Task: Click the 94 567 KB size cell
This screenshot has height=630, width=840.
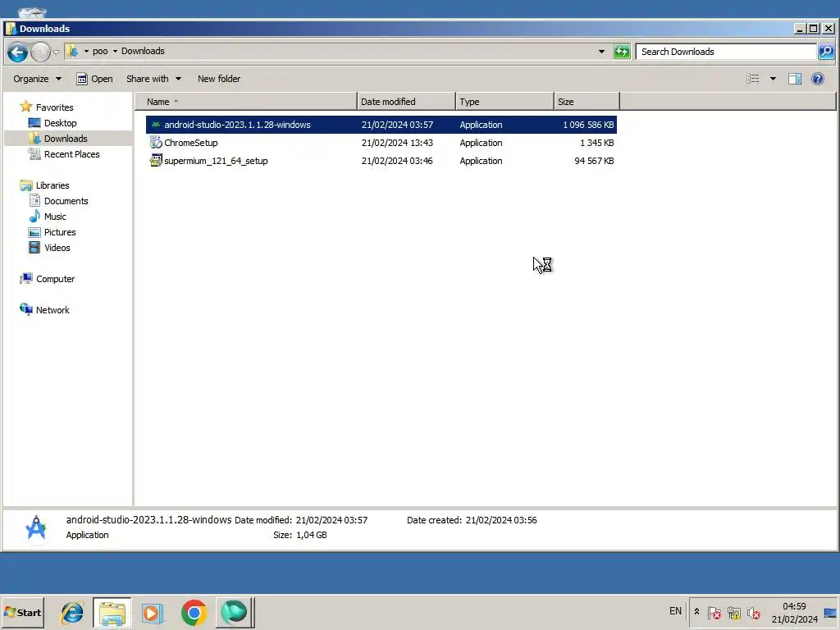Action: pos(594,161)
